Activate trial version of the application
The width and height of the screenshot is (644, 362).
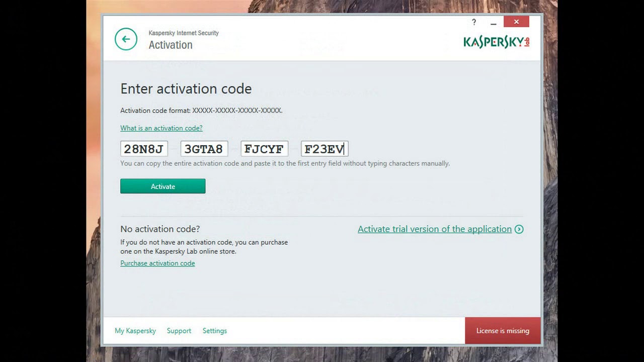tap(435, 229)
